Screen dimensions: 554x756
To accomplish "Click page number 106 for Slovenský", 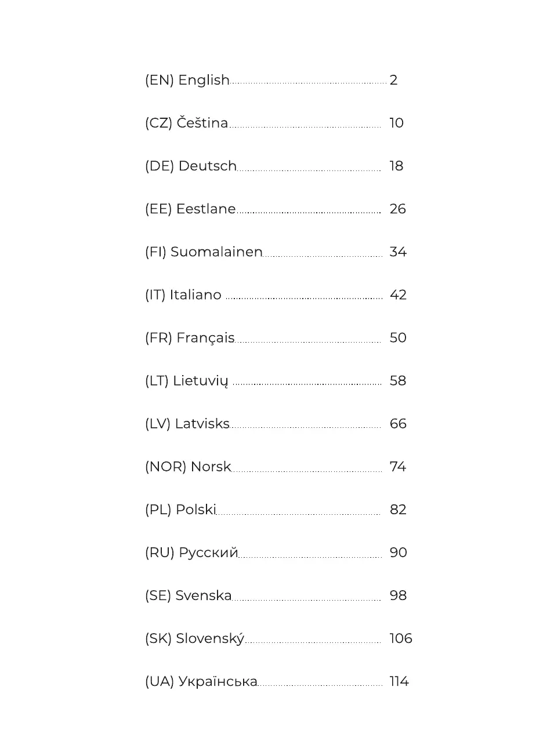I will coord(401,638).
